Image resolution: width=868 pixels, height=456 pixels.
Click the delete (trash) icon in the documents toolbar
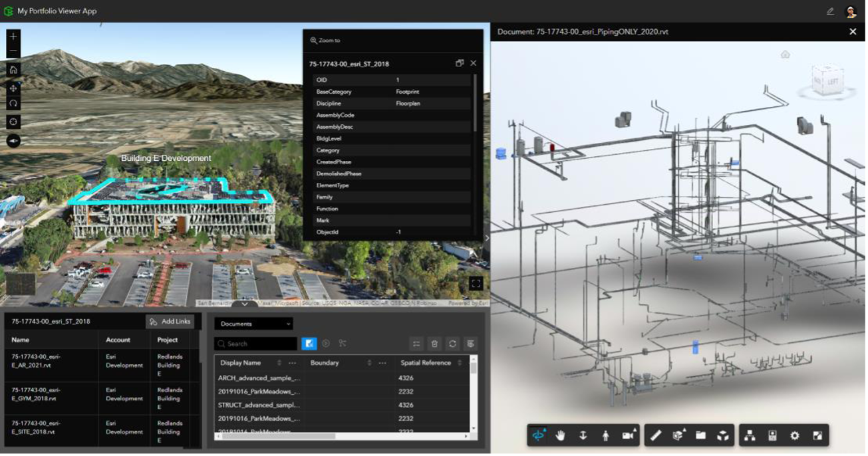pyautogui.click(x=435, y=344)
